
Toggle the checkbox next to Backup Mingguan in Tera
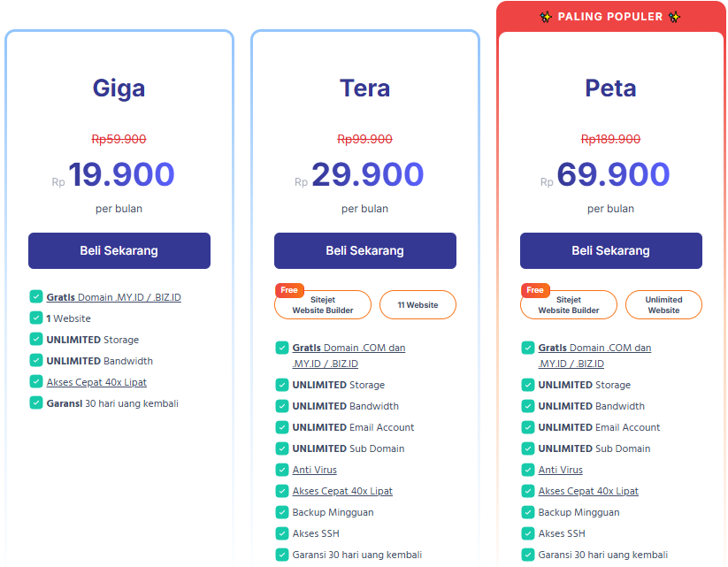(x=282, y=512)
